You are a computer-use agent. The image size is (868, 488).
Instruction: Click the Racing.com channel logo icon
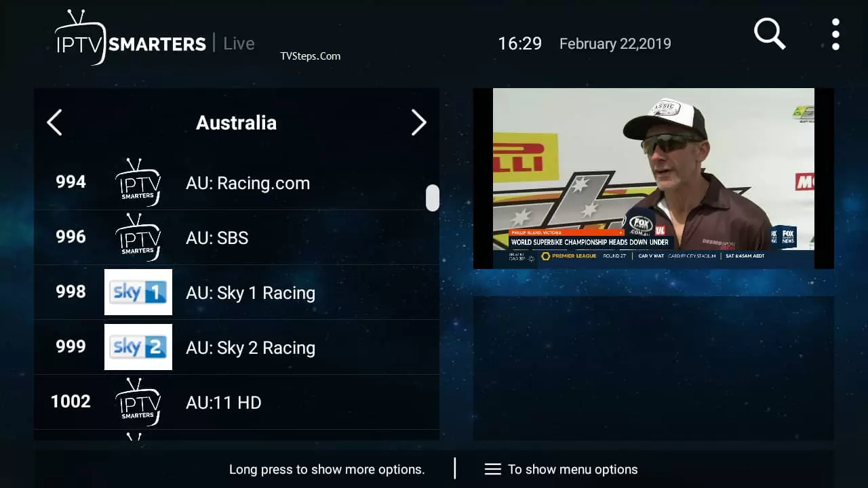pos(138,182)
